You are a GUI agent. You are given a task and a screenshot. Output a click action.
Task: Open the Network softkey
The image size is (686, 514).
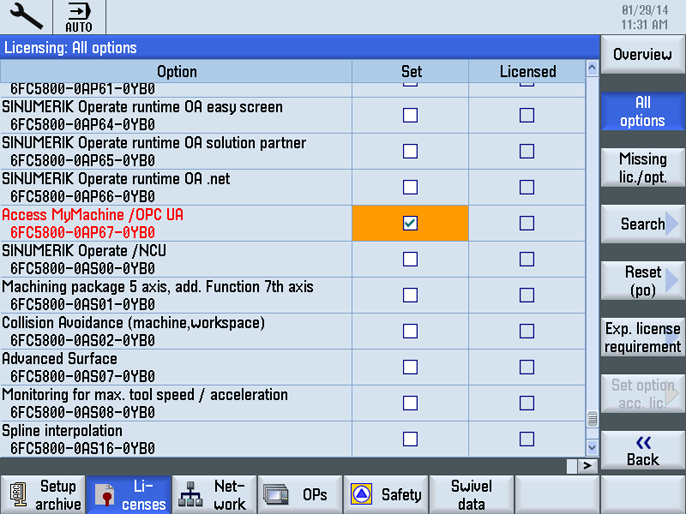tap(214, 495)
